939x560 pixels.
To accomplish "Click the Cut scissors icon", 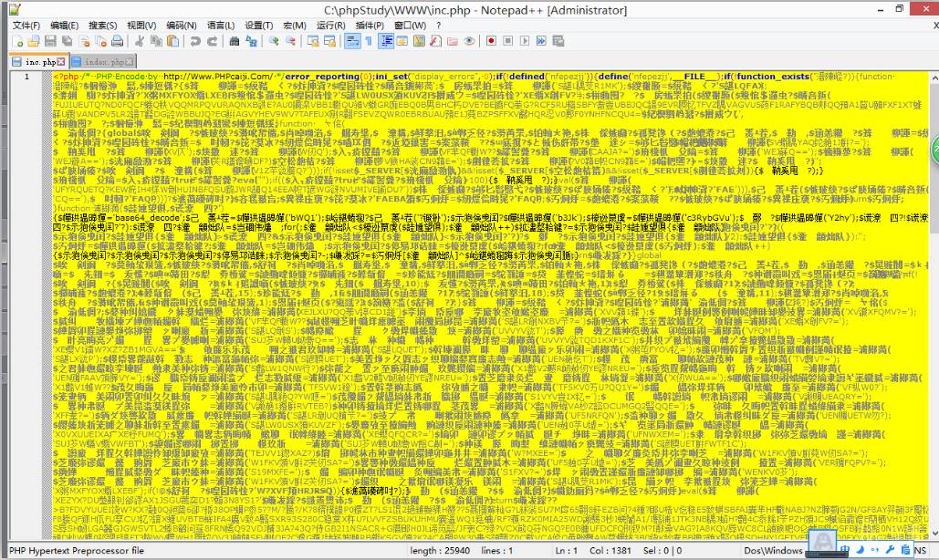I will (140, 41).
